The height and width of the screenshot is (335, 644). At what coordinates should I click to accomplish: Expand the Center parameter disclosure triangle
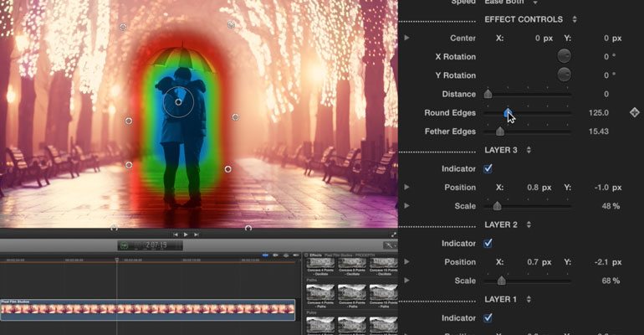(x=406, y=38)
